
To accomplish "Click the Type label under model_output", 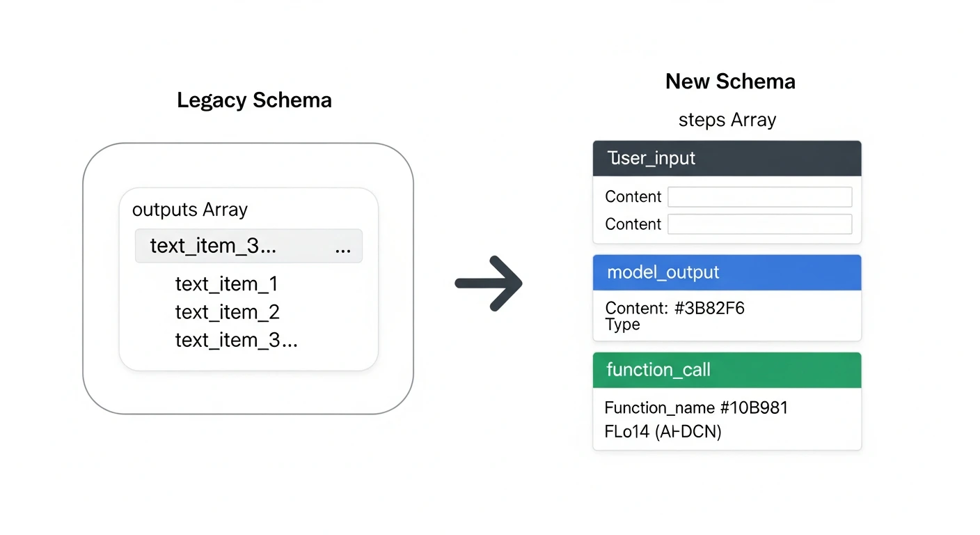I will click(x=622, y=325).
